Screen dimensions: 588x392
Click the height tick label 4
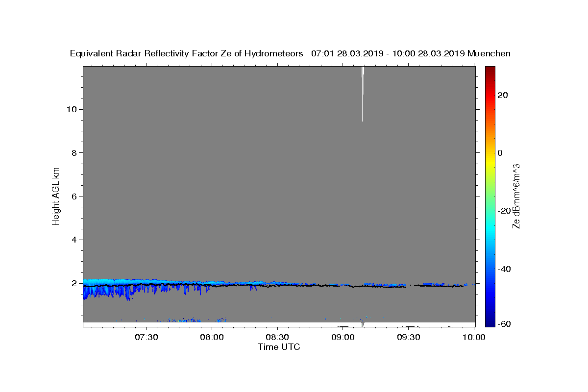point(73,240)
